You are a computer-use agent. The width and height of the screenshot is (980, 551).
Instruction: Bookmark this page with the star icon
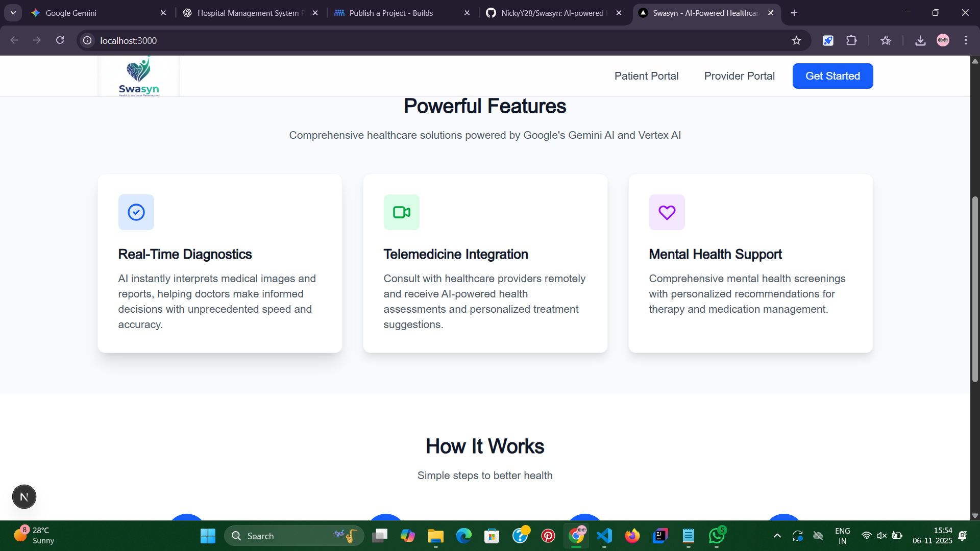[796, 40]
